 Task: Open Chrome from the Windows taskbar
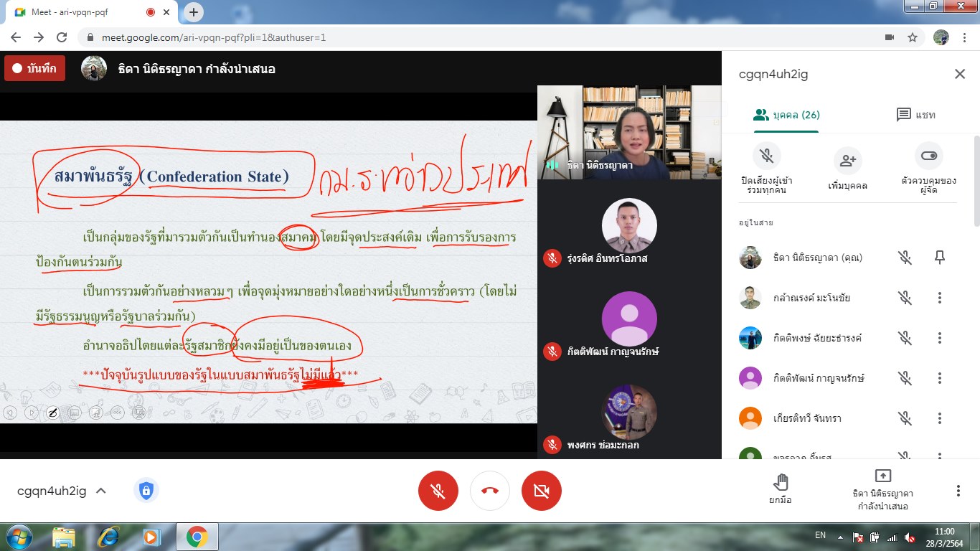pos(197,536)
